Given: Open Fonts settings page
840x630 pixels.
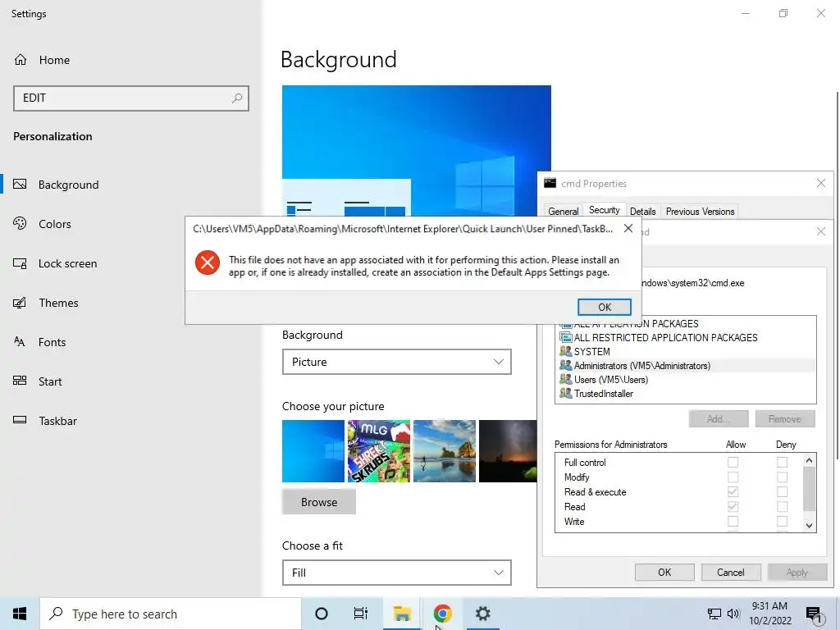Looking at the screenshot, I should 52,342.
